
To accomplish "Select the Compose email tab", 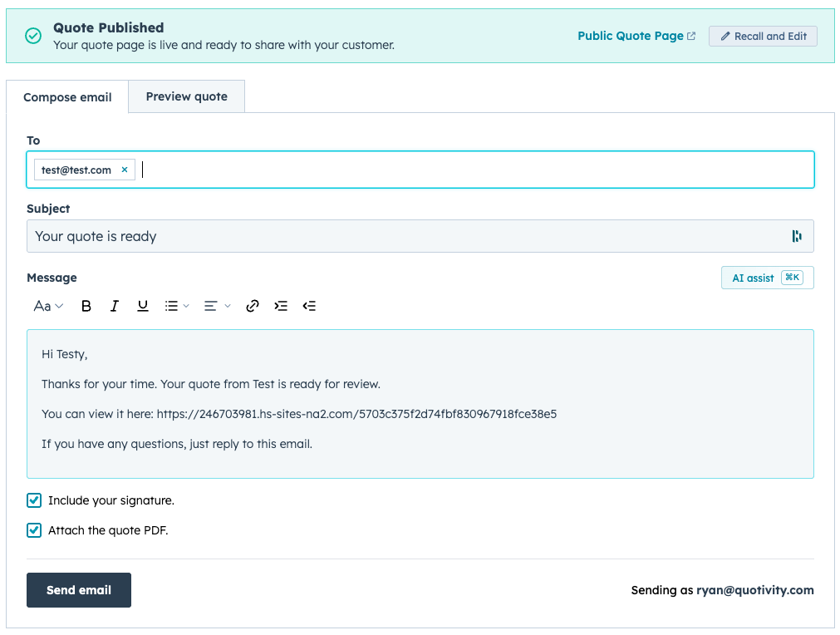I will point(67,97).
